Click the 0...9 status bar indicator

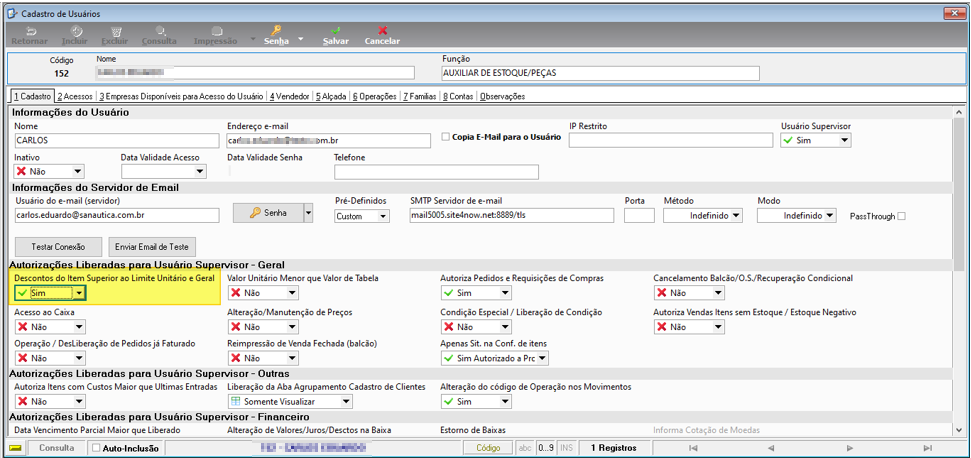click(546, 447)
